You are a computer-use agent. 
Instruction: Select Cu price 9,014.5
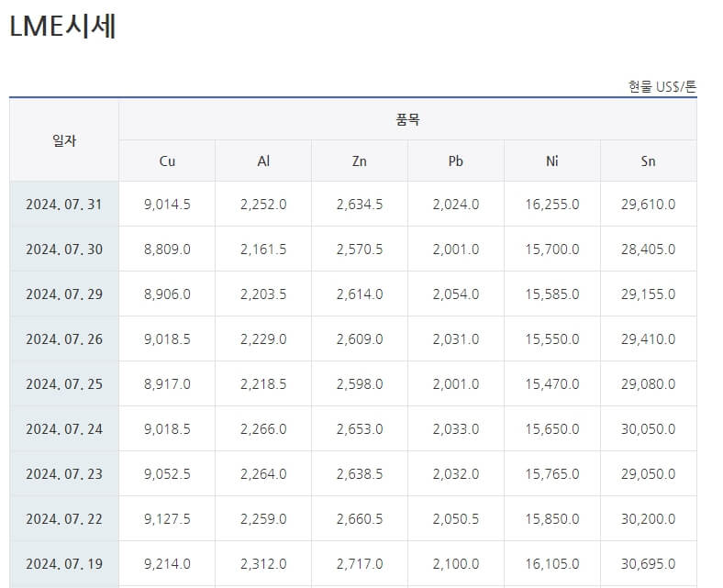167,204
